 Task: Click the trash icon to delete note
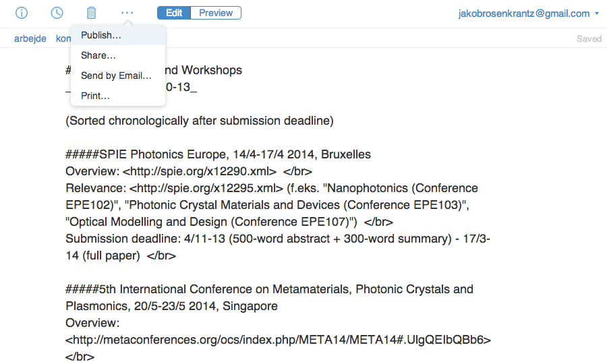91,13
